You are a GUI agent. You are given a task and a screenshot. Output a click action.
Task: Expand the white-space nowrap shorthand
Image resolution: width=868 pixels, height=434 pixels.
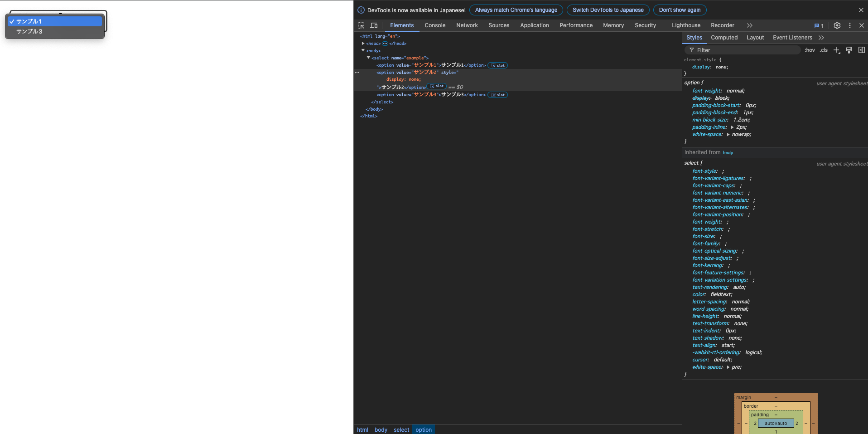click(728, 135)
